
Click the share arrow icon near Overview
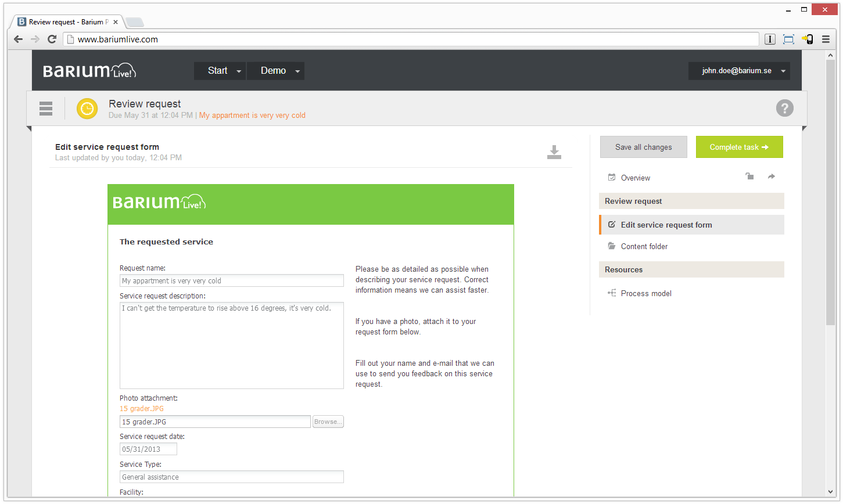coord(771,177)
